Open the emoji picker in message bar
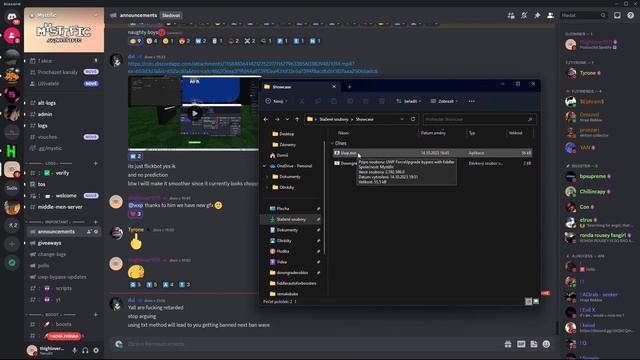 pyautogui.click(x=547, y=344)
